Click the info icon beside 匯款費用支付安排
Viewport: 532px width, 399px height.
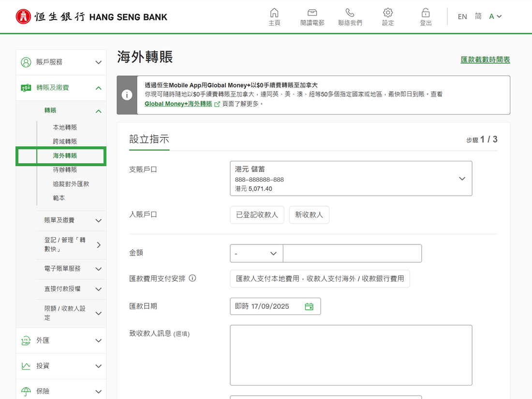click(x=192, y=278)
